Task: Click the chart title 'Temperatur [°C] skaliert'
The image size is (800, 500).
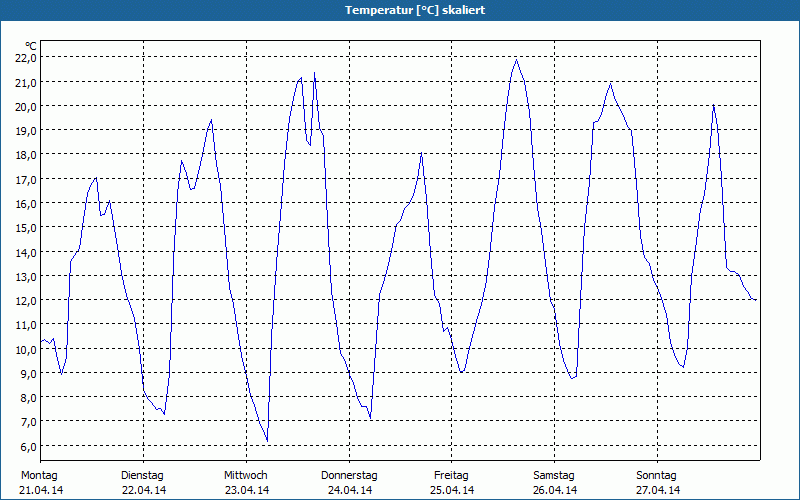Action: (x=415, y=10)
